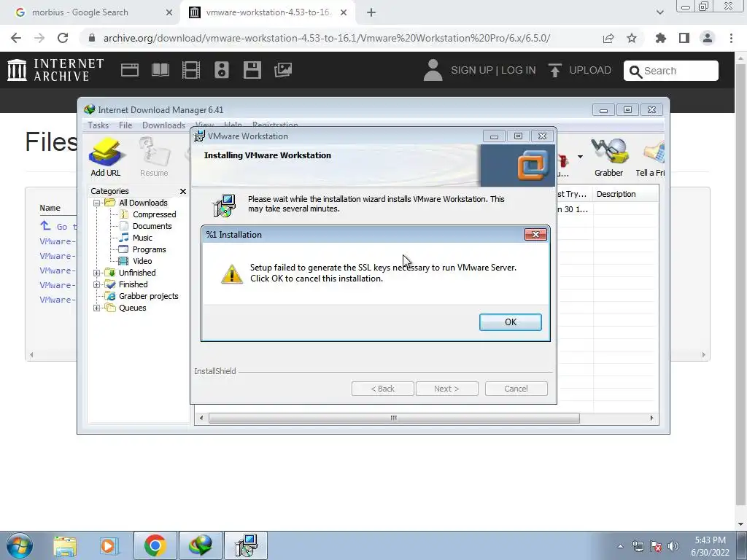
Task: Open Windows Explorer from the taskbar
Action: [65, 545]
